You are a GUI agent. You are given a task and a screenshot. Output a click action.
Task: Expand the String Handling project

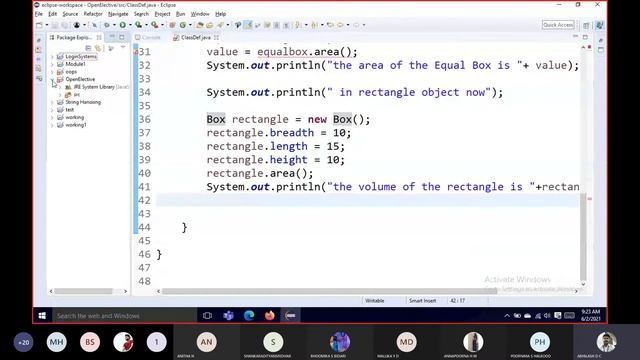click(x=52, y=102)
